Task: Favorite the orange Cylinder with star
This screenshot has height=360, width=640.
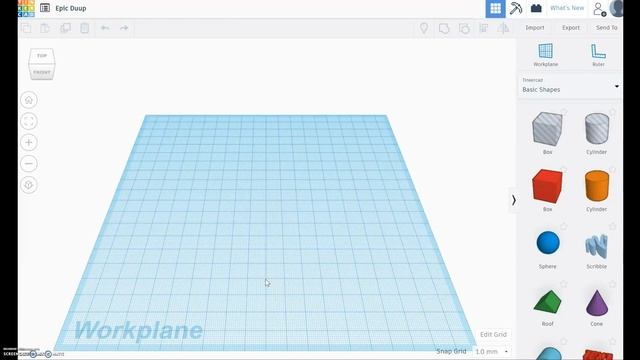Action: click(613, 169)
